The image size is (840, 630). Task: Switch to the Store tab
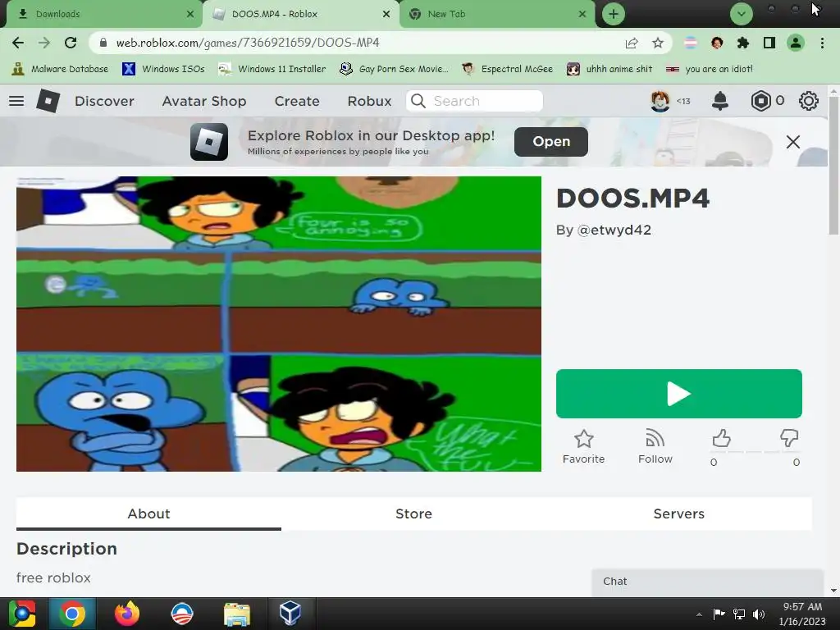413,514
